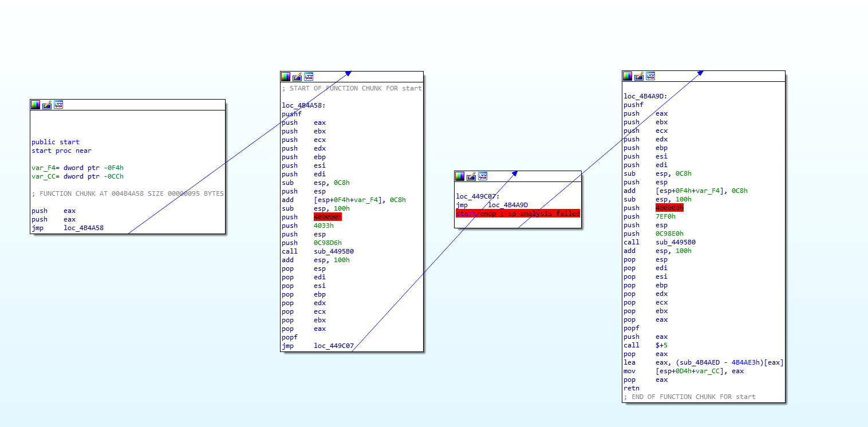The image size is (868, 427).
Task: Select 'pop ebx' in loc_4B4A9D node
Action: 645,311
